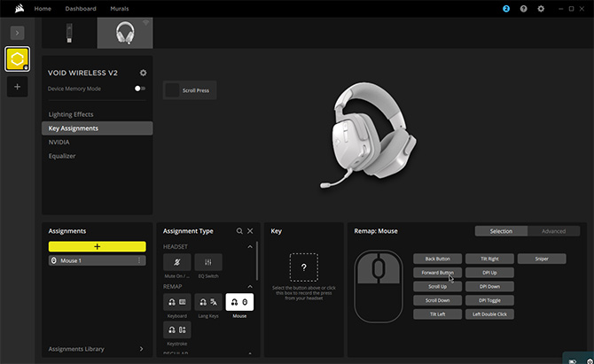Select the Left Double Click option

pos(489,314)
